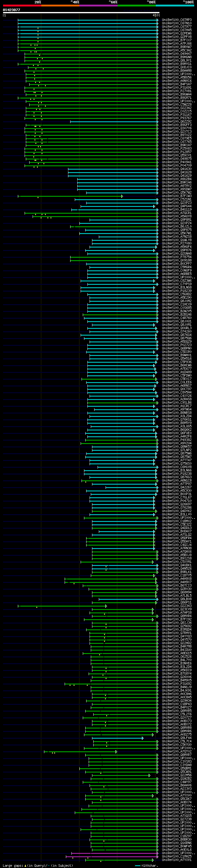
Task: Open hit UniRef100_C6TH45
Action: point(176,30)
